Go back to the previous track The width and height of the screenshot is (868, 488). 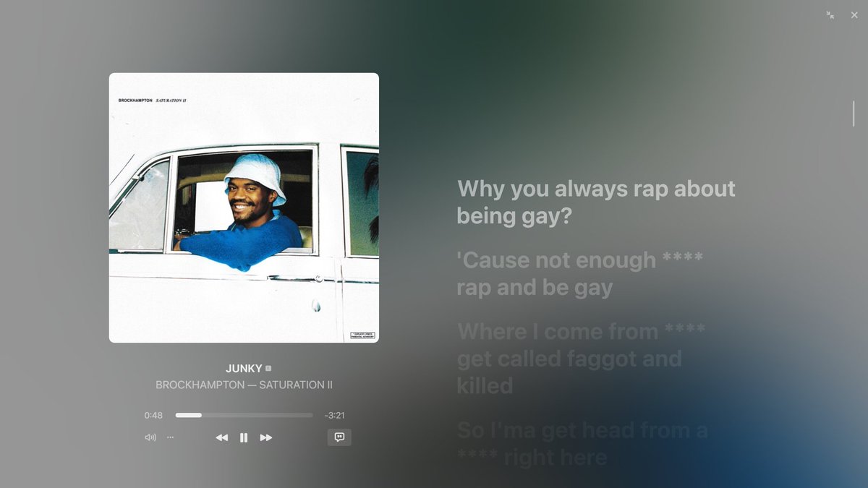coord(221,437)
